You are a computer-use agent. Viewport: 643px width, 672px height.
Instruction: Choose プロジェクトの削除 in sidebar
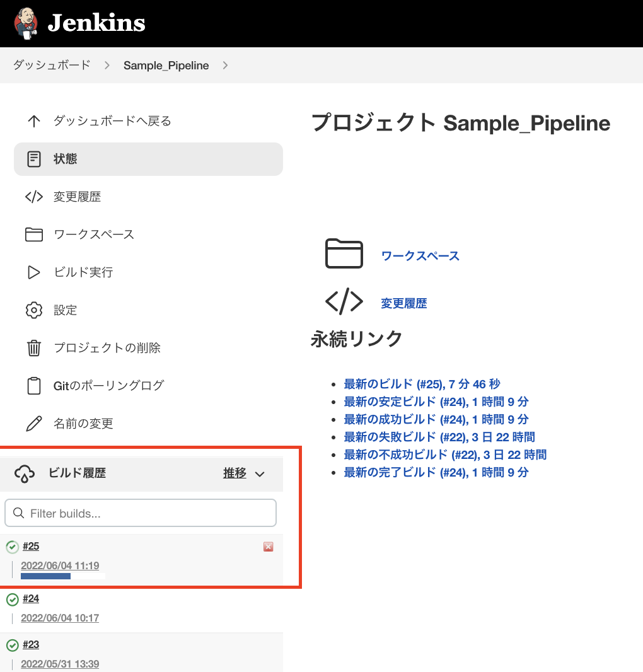(107, 347)
